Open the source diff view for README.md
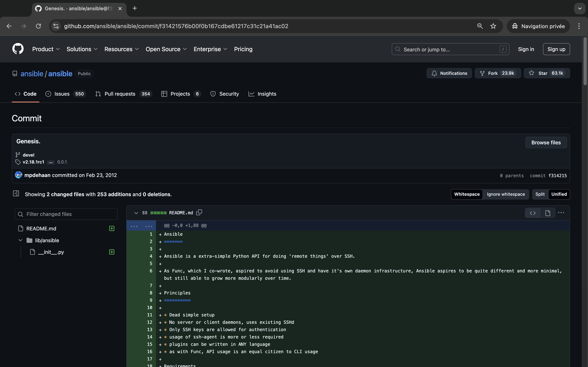This screenshot has width=588, height=367. 532,213
